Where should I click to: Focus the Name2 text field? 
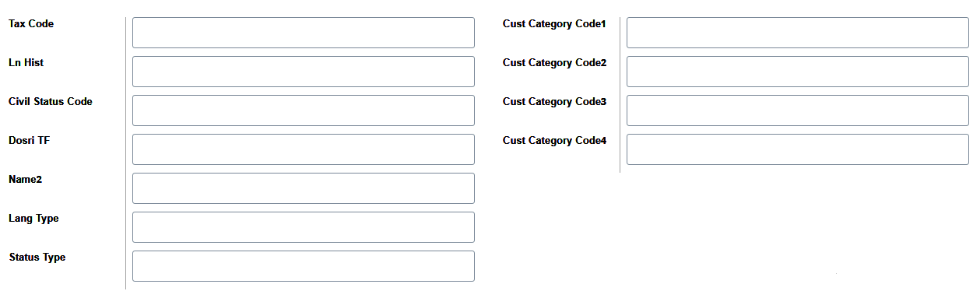[304, 188]
